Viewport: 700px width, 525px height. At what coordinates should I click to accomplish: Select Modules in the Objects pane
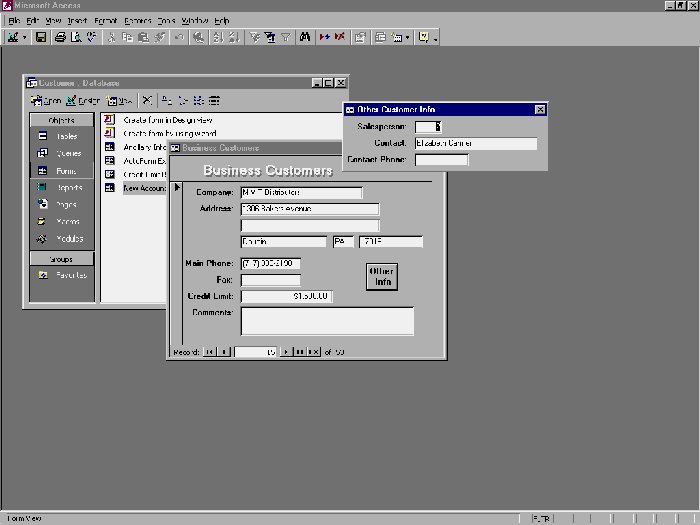(x=60, y=239)
